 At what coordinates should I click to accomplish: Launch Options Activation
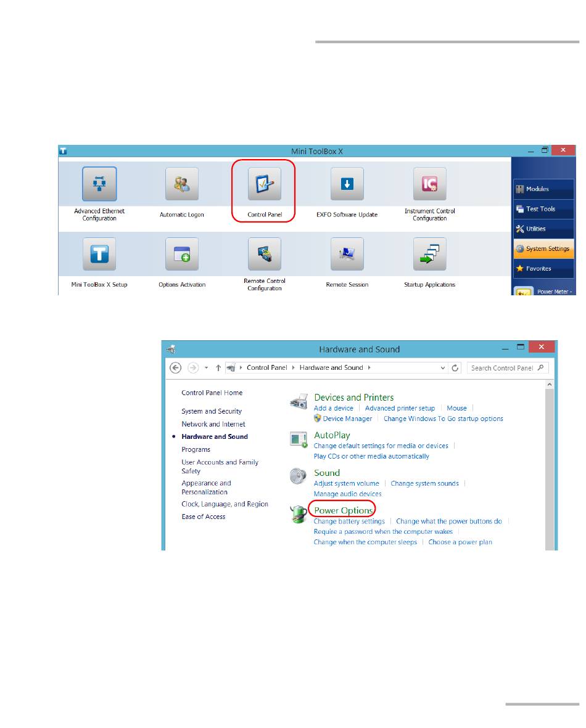(182, 254)
